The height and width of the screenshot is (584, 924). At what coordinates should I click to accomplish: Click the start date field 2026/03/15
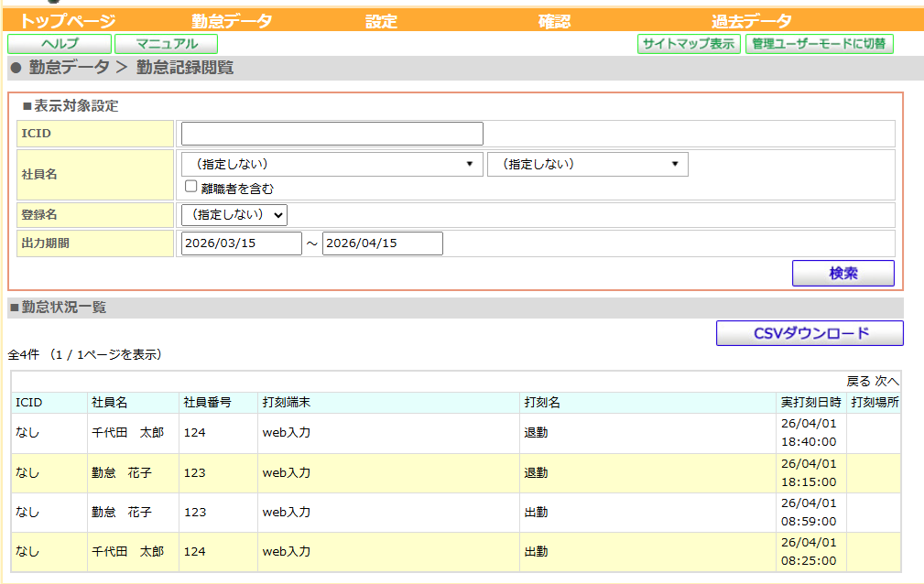[242, 243]
